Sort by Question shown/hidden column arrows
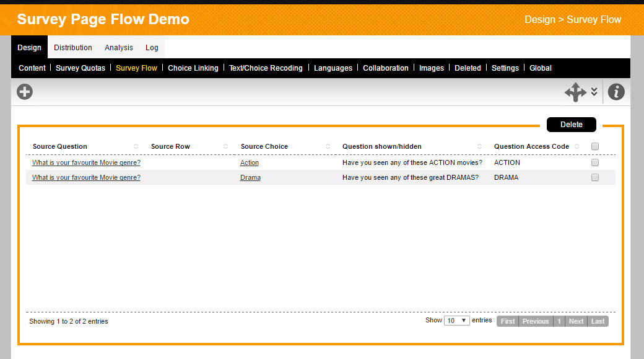 [x=479, y=147]
